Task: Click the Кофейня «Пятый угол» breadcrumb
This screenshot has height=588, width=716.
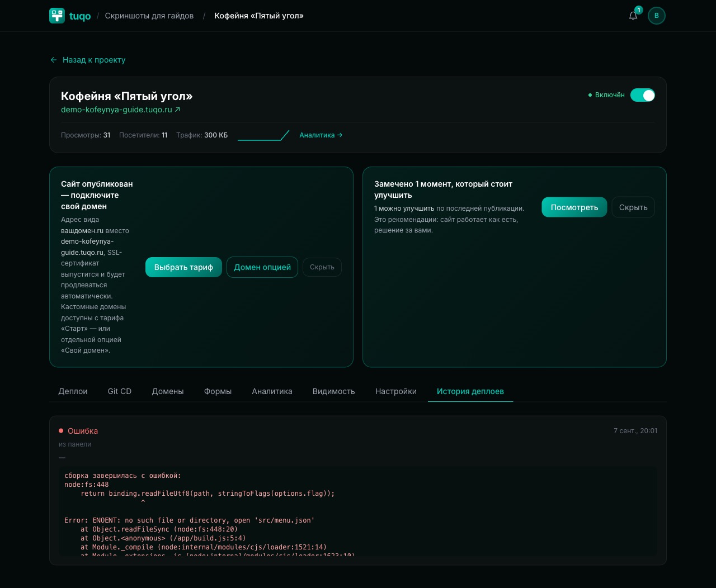Action: 259,16
